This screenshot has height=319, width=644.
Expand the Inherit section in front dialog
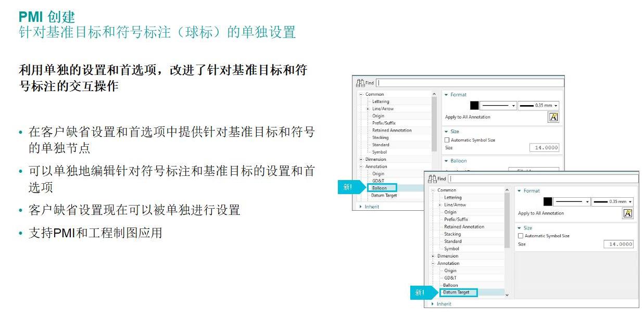click(433, 304)
